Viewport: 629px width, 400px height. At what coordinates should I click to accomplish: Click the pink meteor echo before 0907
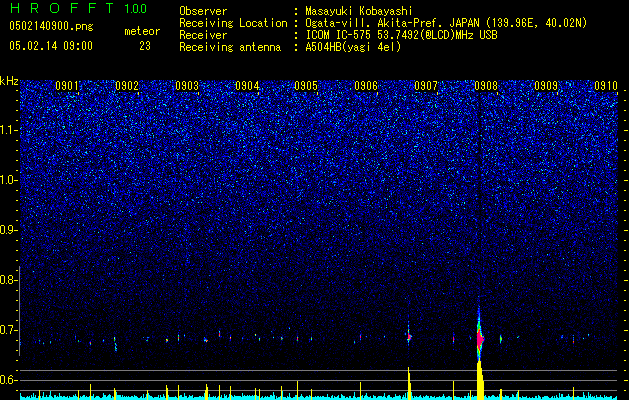pos(409,337)
